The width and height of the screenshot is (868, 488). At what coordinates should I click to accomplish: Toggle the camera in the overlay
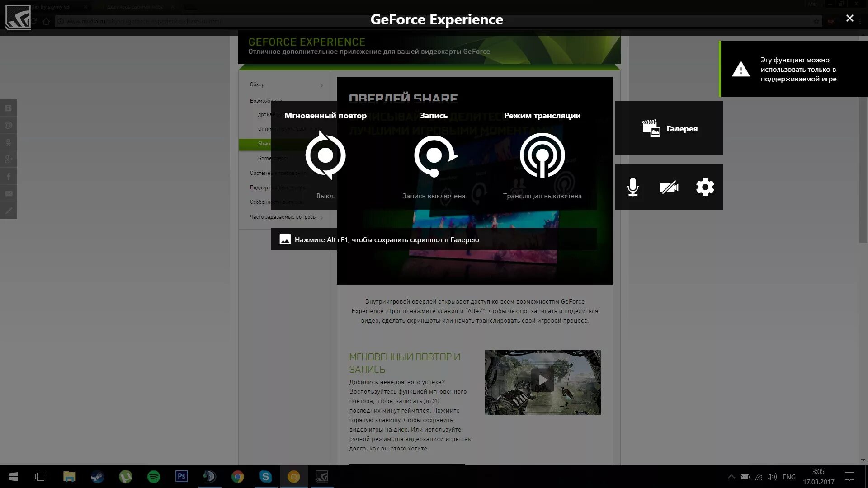tap(669, 187)
